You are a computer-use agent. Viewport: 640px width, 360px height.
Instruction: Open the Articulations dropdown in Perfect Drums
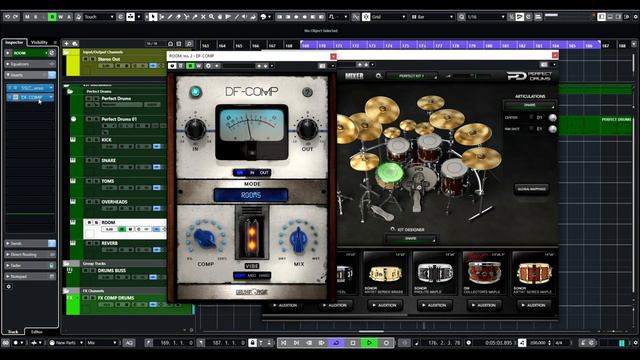click(529, 105)
